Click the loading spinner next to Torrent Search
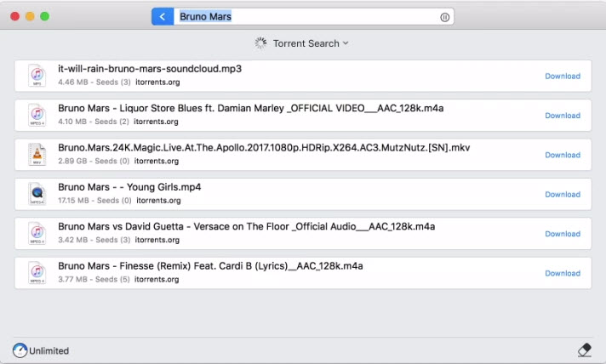606x364 pixels. pyautogui.click(x=261, y=43)
